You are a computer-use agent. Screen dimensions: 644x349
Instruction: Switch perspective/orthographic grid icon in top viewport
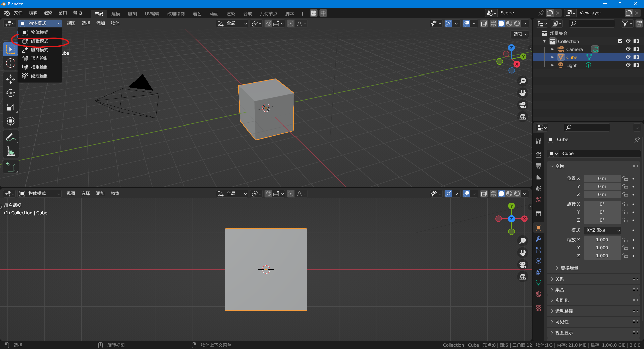click(523, 117)
